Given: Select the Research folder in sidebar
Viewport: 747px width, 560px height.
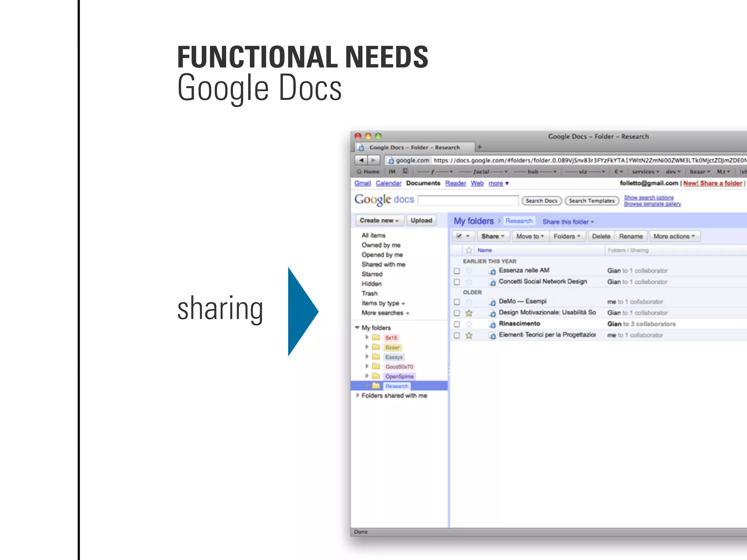Looking at the screenshot, I should (399, 386).
